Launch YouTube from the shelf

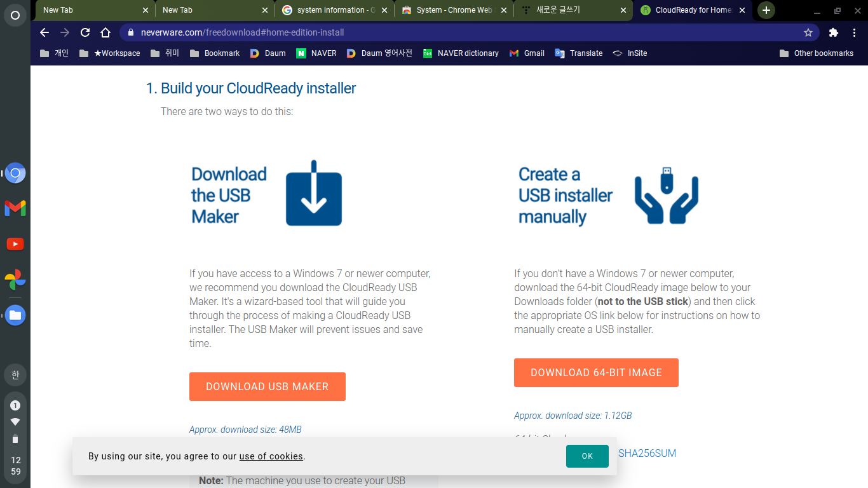[15, 244]
